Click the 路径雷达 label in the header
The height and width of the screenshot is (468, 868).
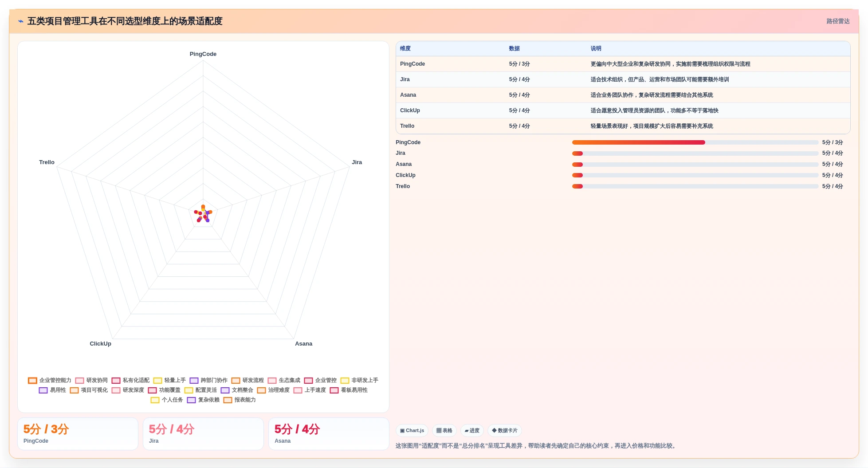coord(838,21)
